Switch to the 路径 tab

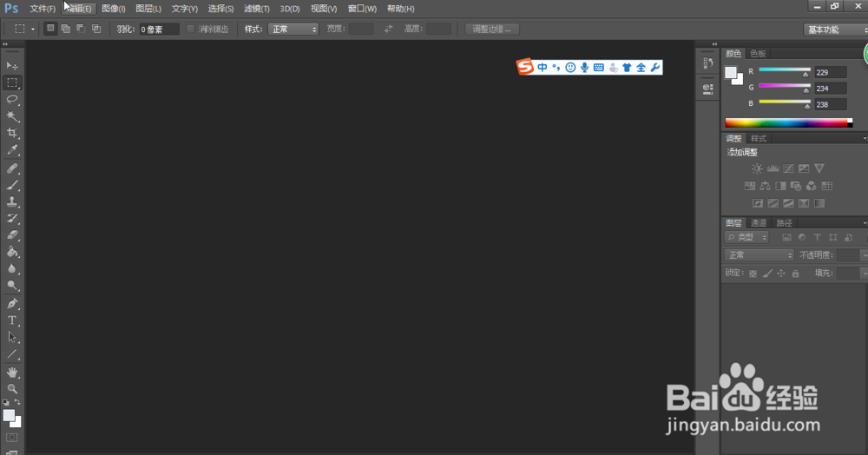(x=784, y=223)
